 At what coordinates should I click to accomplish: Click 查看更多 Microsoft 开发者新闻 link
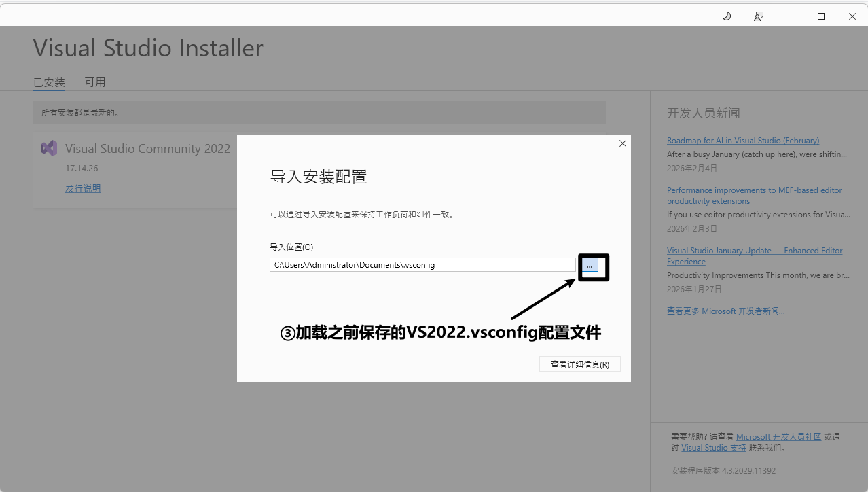(725, 311)
